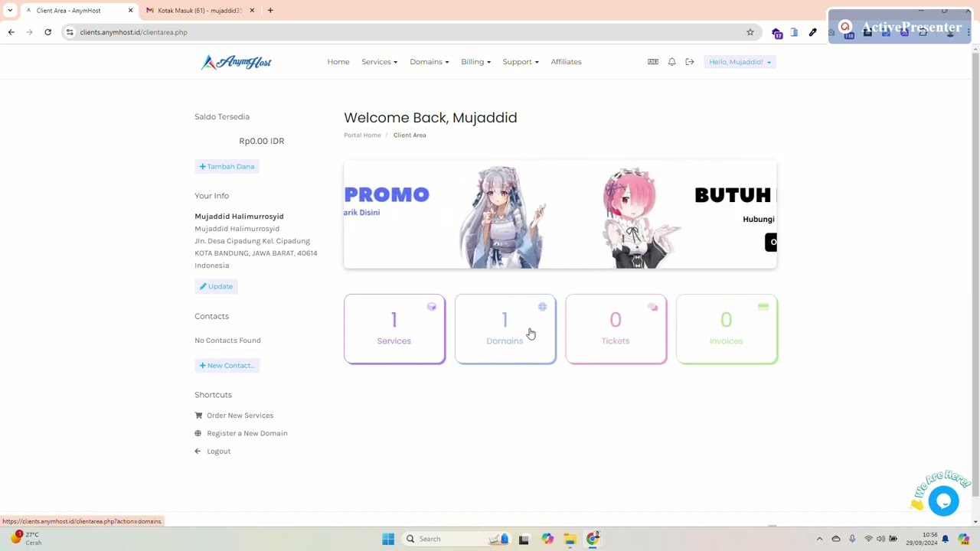Show hidden system tray icons
The image size is (980, 551).
point(819,539)
